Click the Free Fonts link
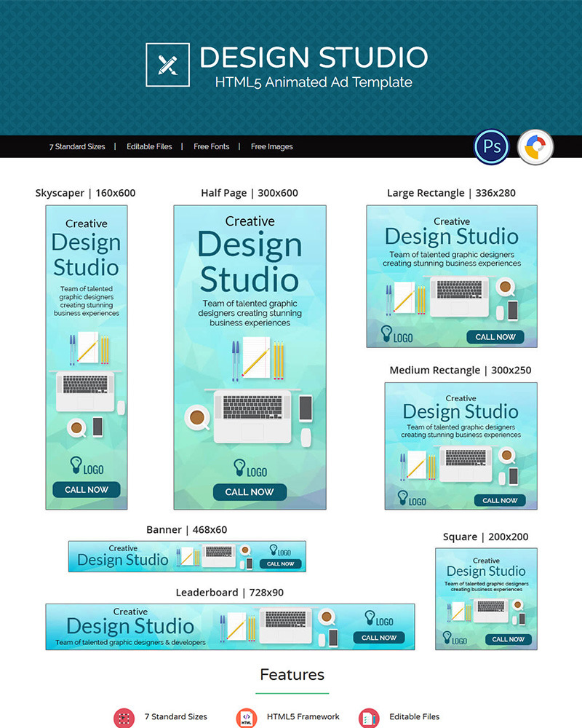Image resolution: width=582 pixels, height=728 pixels. coord(211,146)
